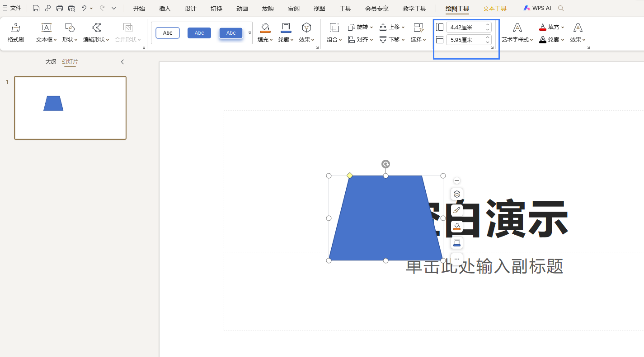Click the floating layers stack icon

[x=457, y=194]
